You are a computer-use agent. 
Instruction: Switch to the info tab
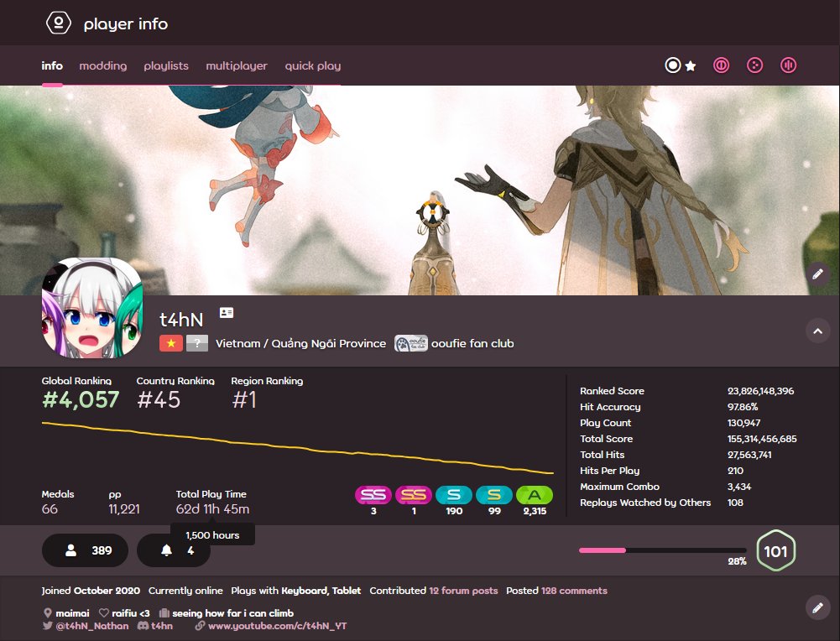pos(52,65)
